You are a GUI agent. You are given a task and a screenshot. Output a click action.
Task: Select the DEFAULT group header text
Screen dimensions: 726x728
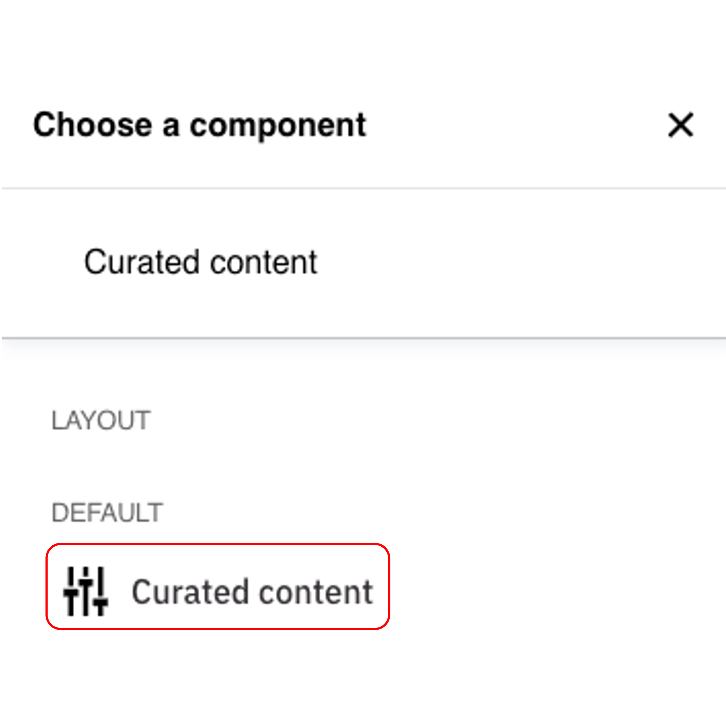tap(107, 512)
